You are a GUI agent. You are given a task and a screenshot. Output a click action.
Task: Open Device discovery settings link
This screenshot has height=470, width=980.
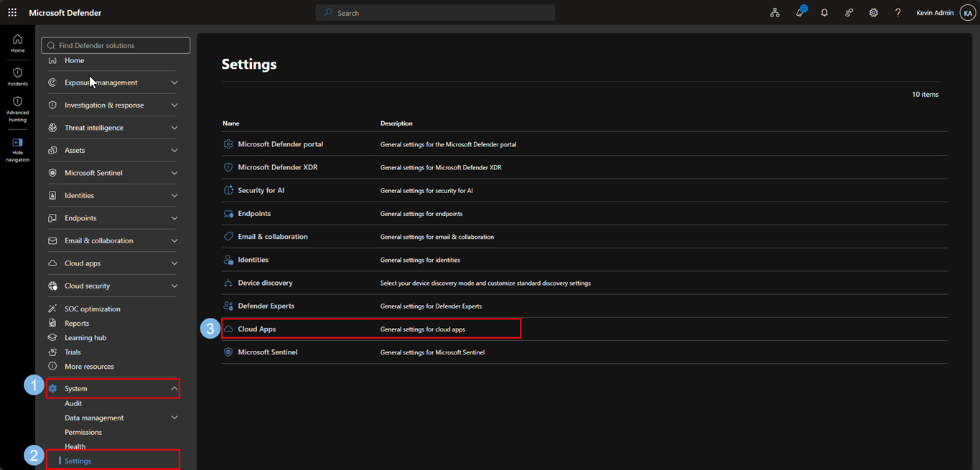point(266,283)
